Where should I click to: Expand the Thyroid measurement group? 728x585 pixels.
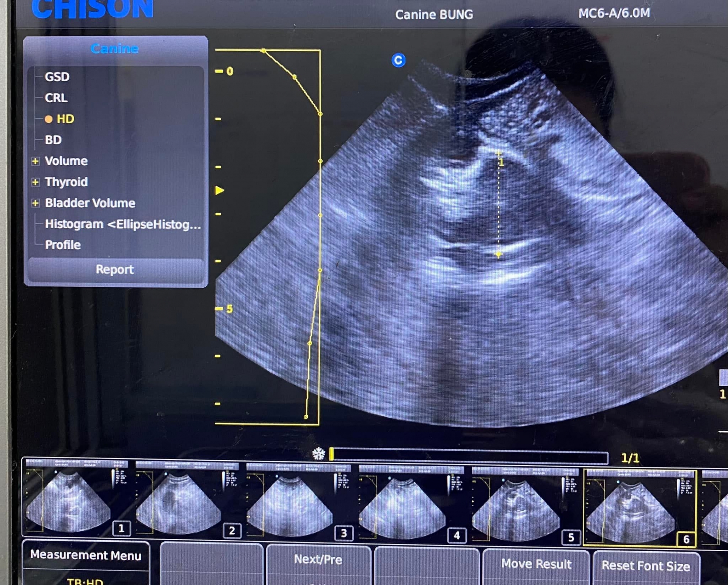point(35,182)
